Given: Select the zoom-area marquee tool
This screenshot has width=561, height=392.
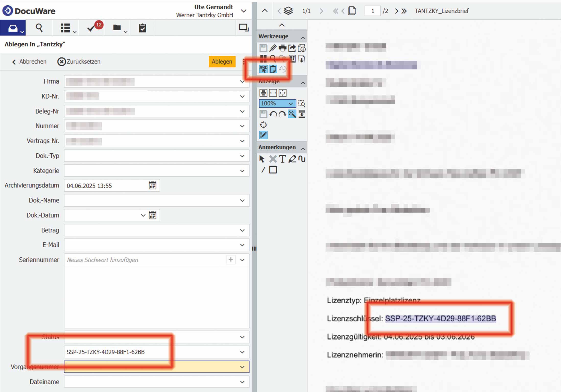Looking at the screenshot, I should [302, 103].
